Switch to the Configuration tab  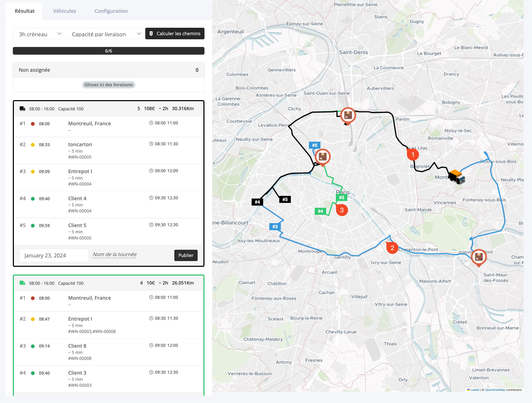point(111,11)
